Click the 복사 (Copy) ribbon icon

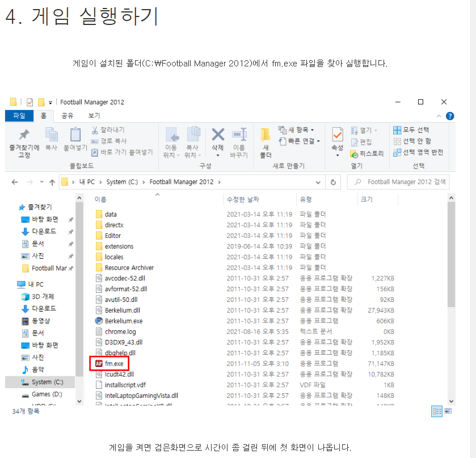pos(51,139)
